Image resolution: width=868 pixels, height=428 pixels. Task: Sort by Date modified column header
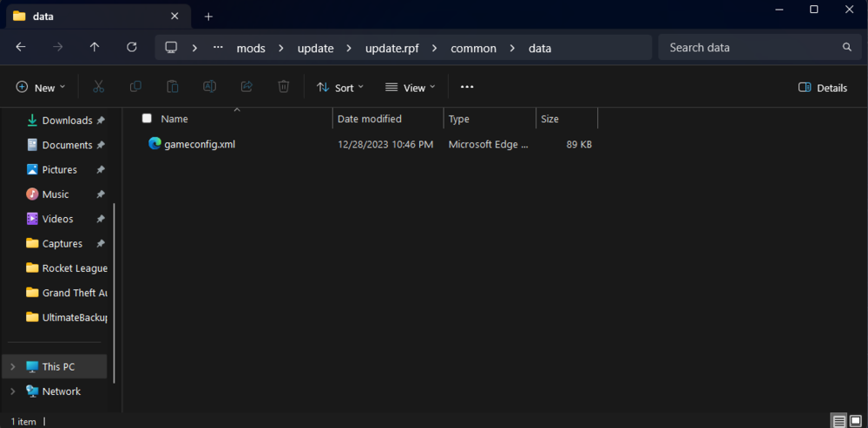tap(370, 118)
